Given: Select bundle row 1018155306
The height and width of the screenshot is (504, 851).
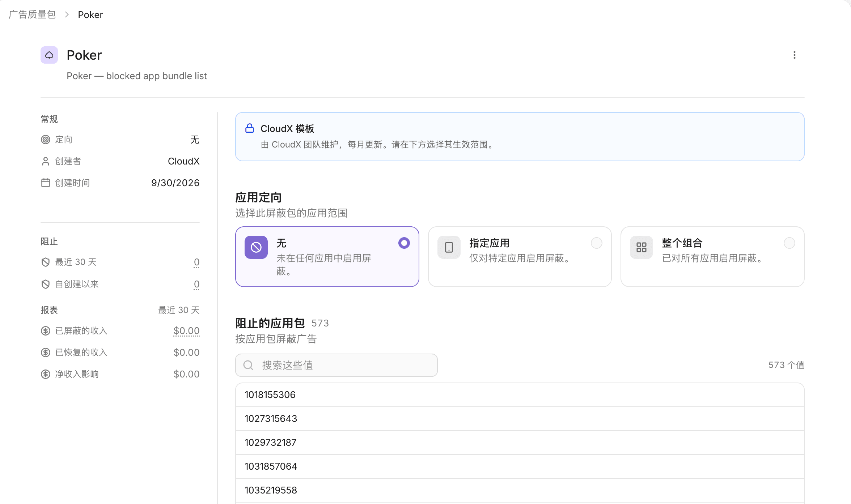Looking at the screenshot, I should (520, 395).
